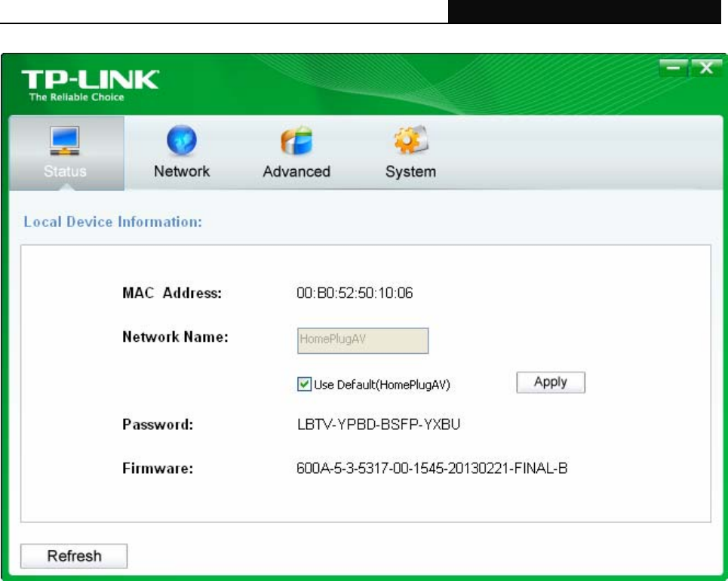Click the System gear icon

(411, 140)
